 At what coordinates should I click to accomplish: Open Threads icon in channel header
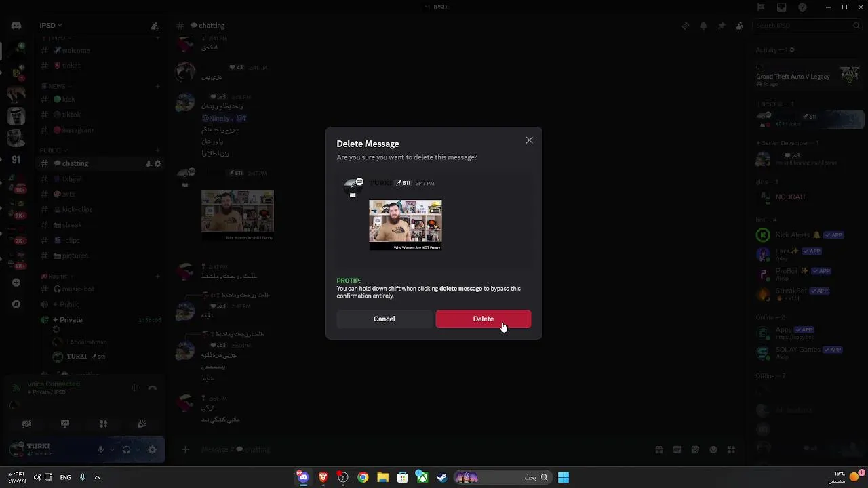click(685, 26)
